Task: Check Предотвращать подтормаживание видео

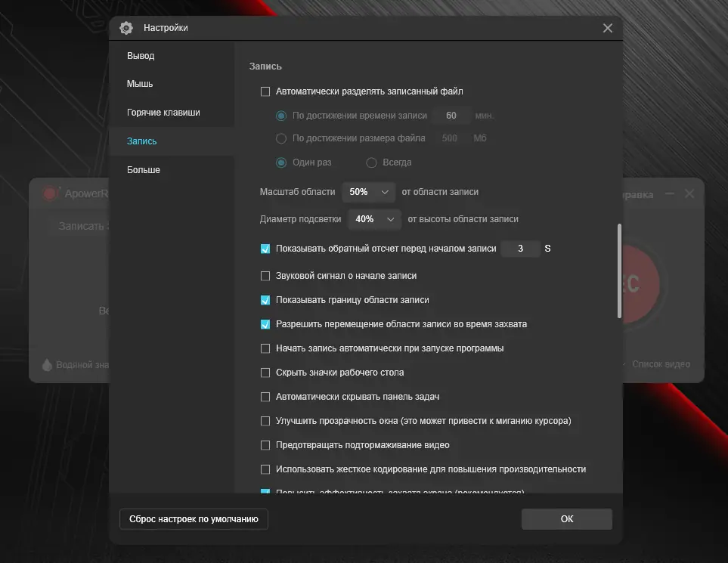Action: pos(265,445)
